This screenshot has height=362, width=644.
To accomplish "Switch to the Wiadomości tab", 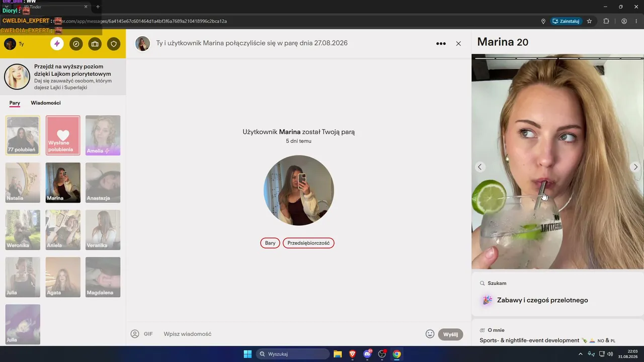I will 46,103.
